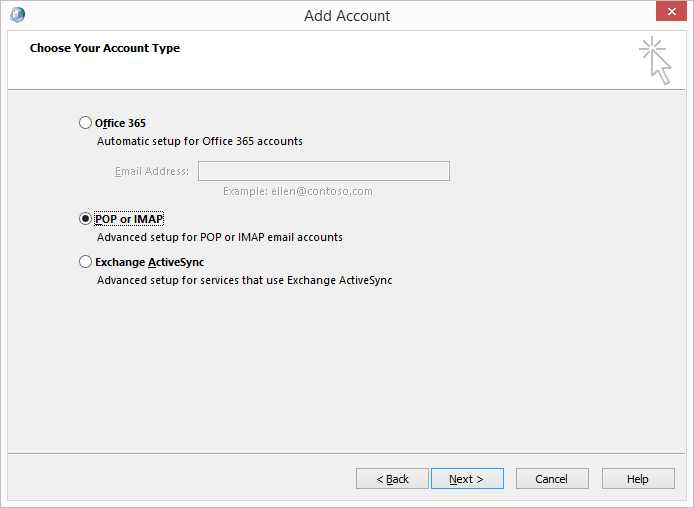Click the 'Choose Your Account Type' heading
The image size is (694, 508).
[105, 48]
